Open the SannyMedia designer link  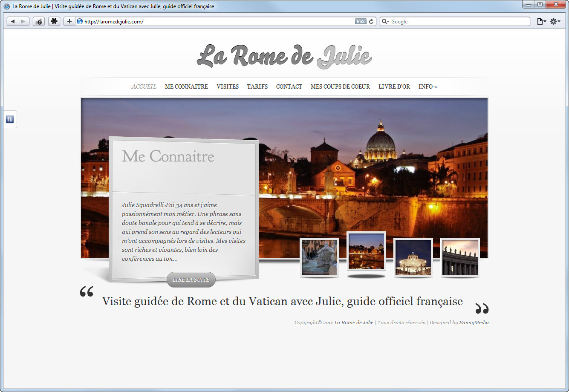[474, 323]
